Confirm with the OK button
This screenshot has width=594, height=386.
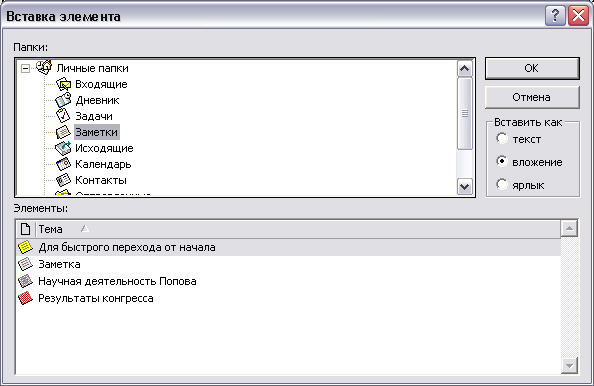pyautogui.click(x=532, y=68)
